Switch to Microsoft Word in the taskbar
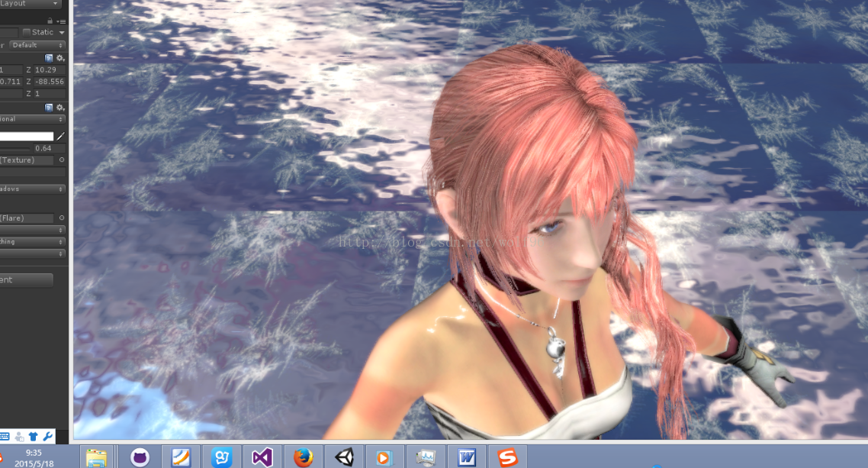The image size is (868, 468). tap(467, 457)
